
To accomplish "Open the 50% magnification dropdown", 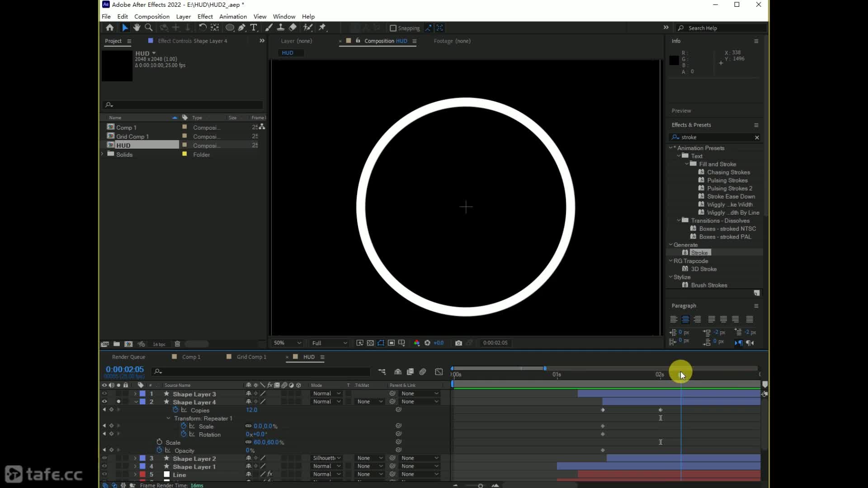I will pyautogui.click(x=287, y=343).
